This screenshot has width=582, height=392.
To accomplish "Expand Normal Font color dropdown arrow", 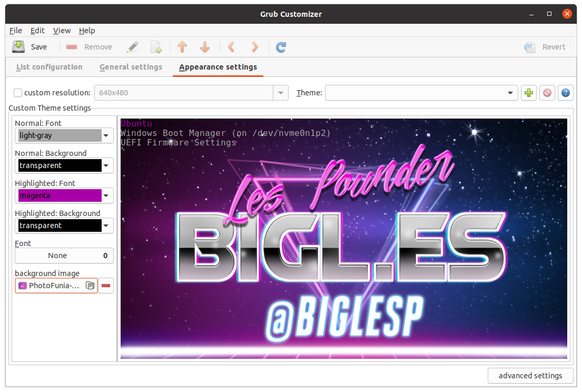I will (106, 135).
